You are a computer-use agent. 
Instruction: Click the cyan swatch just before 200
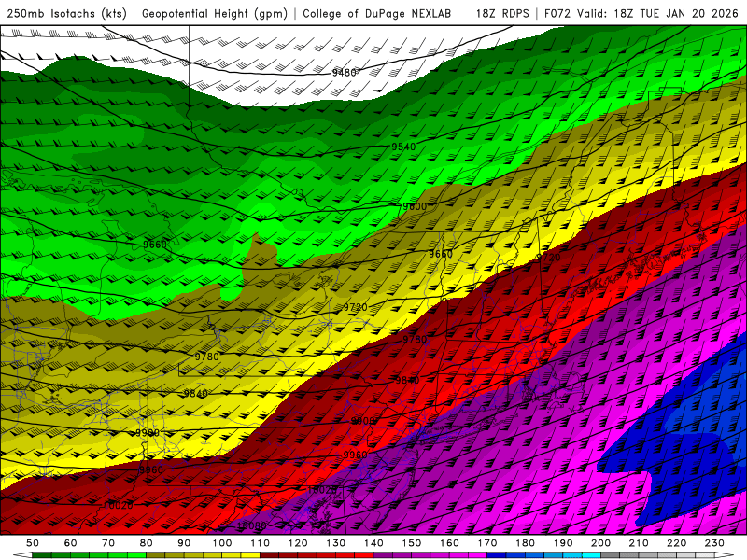591,554
